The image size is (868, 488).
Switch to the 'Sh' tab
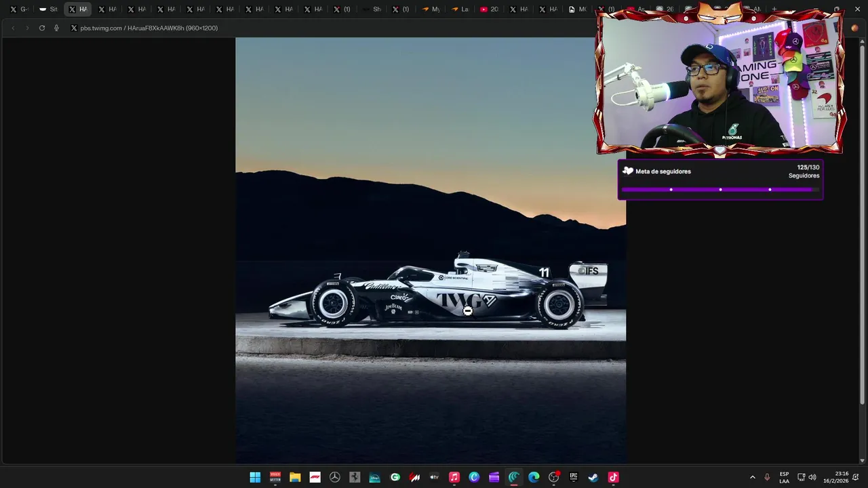pos(372,9)
